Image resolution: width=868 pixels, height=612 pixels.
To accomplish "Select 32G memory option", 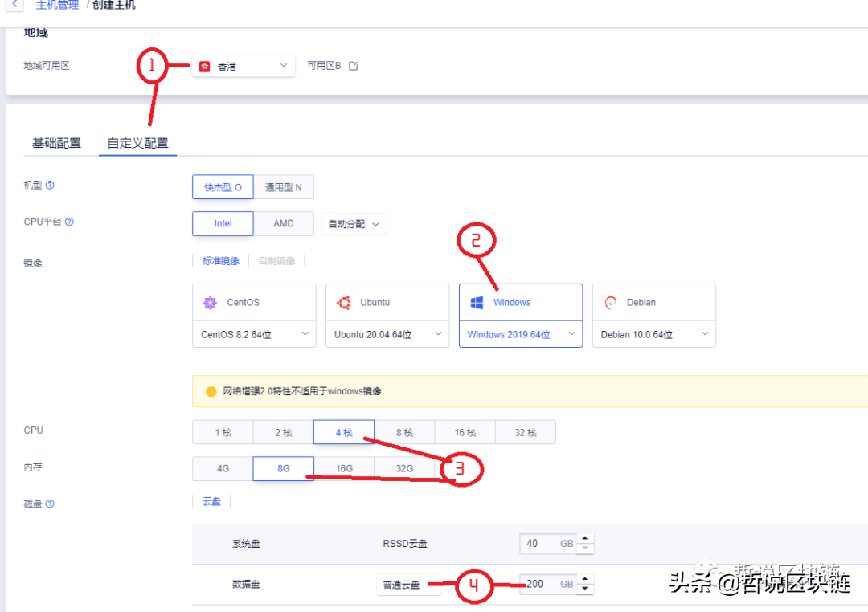I will [x=404, y=469].
